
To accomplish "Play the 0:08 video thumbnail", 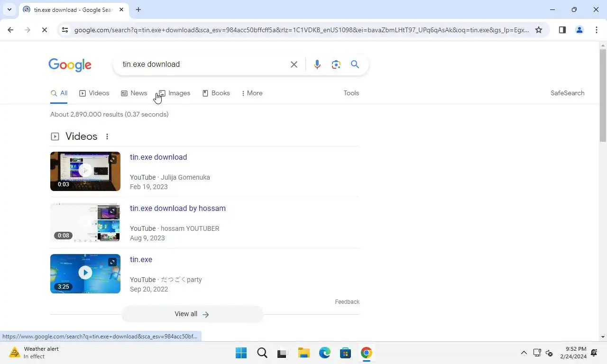I will click(x=85, y=222).
